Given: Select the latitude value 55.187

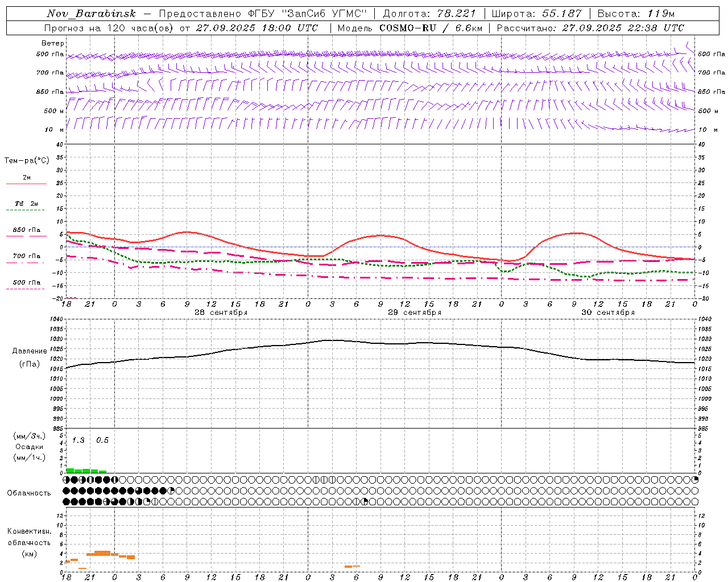Looking at the screenshot, I should coord(562,14).
